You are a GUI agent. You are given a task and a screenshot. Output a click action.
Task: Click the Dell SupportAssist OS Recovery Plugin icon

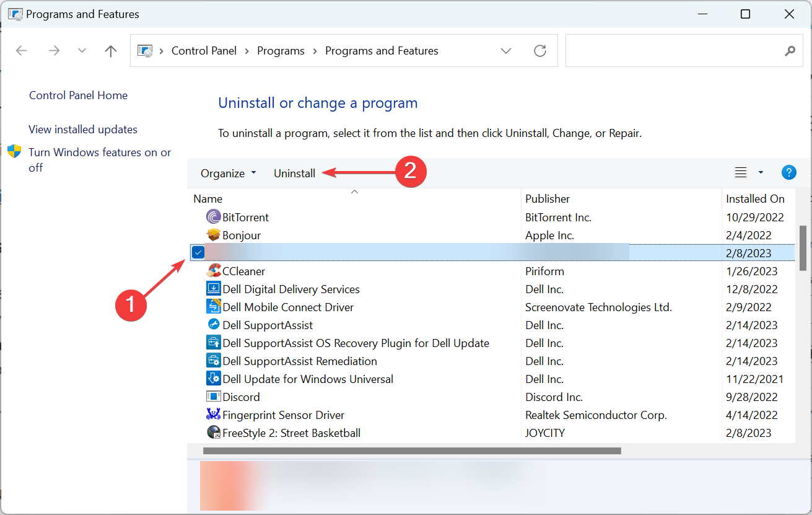[213, 343]
